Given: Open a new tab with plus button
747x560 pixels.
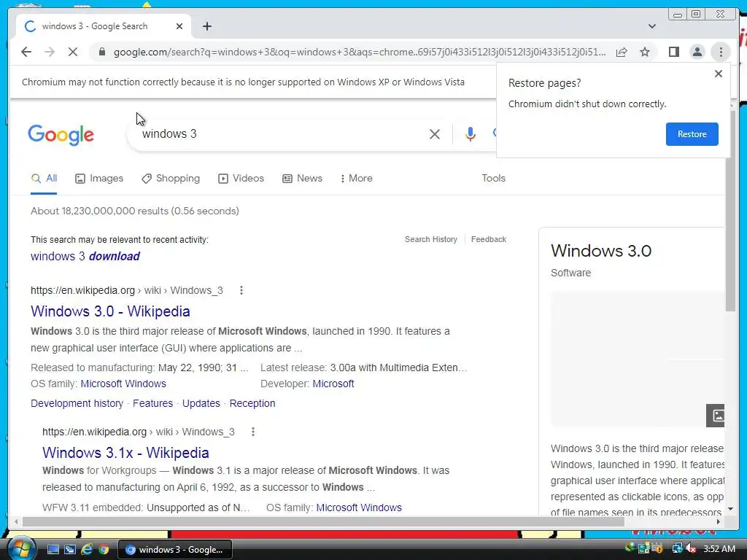Looking at the screenshot, I should coord(206,27).
